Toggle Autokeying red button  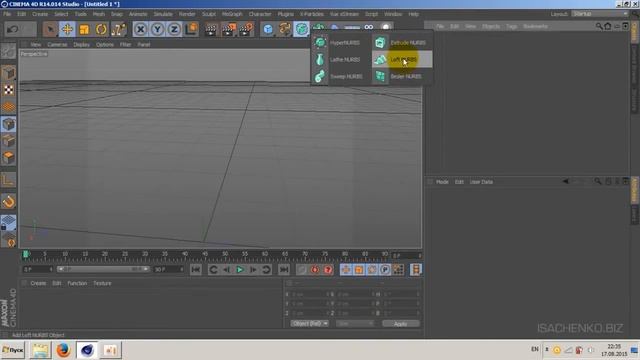pos(315,269)
